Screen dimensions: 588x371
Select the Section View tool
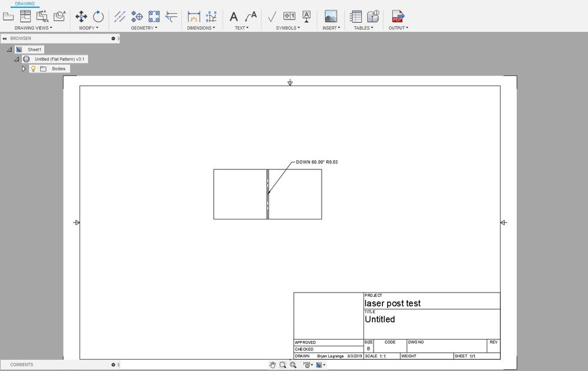click(42, 16)
